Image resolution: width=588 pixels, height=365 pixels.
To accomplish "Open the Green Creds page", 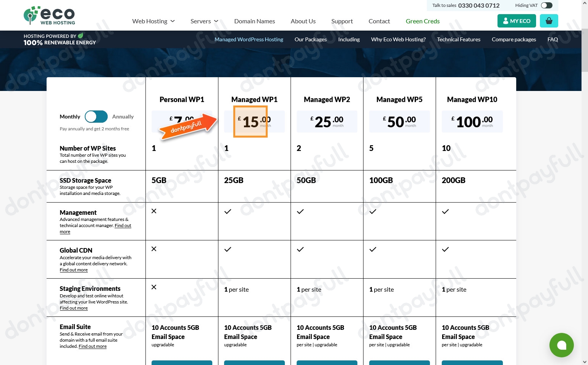I will pos(423,21).
